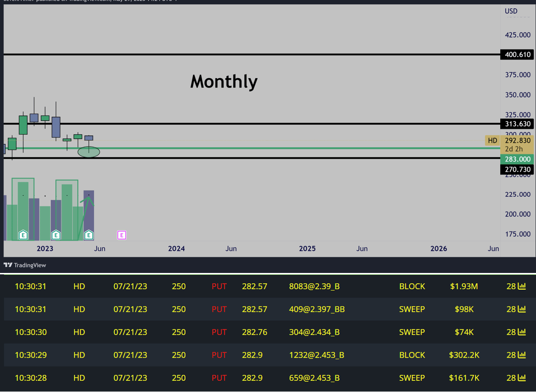536x392 pixels.
Task: Click the 8083@2.39_B trade detail
Action: click(x=314, y=286)
